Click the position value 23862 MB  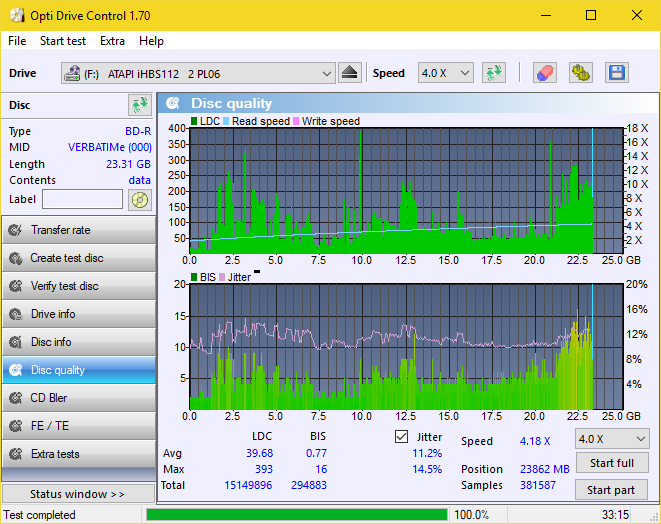(x=545, y=469)
